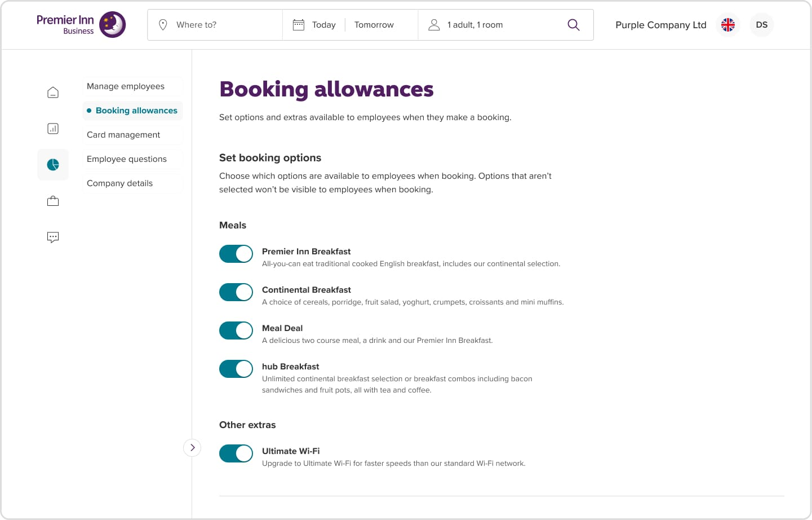Disable the hub Breakfast toggle
The image size is (812, 520).
click(x=236, y=369)
